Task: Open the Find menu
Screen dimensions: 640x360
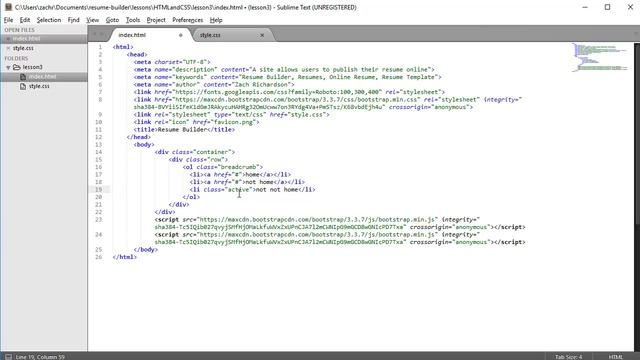Action: point(73,20)
